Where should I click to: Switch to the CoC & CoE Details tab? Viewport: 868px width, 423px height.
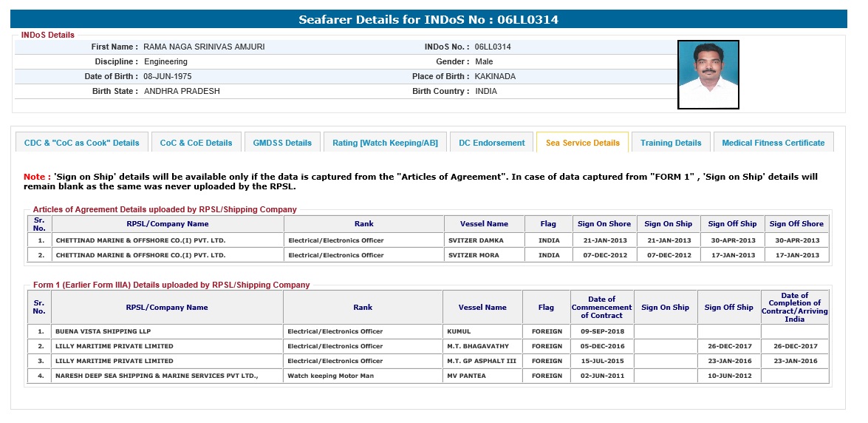(196, 143)
